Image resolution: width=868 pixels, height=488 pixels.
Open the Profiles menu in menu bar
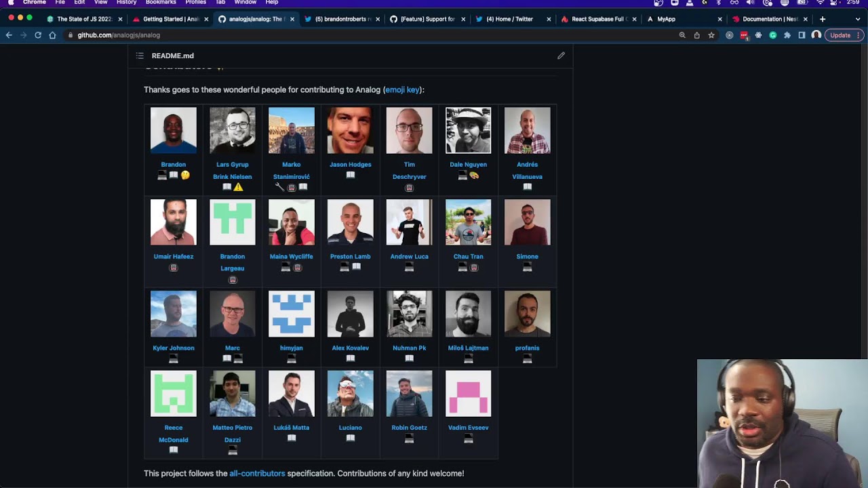click(x=196, y=3)
